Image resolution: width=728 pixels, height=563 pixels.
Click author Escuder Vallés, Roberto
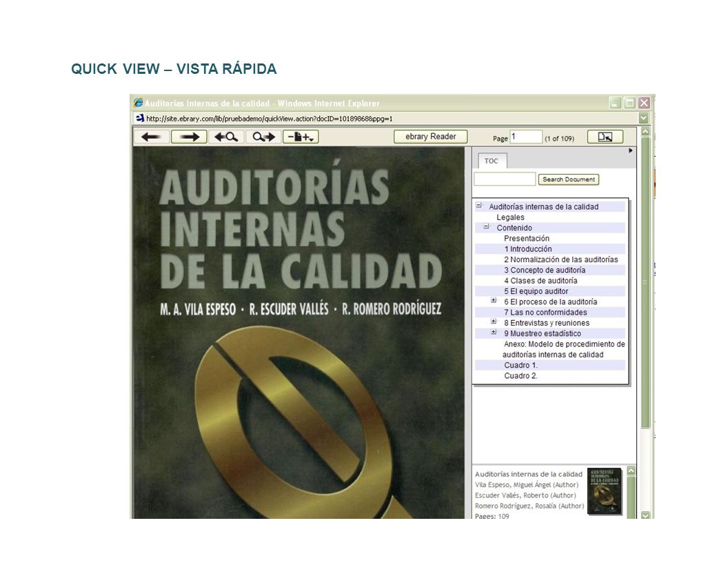click(525, 495)
